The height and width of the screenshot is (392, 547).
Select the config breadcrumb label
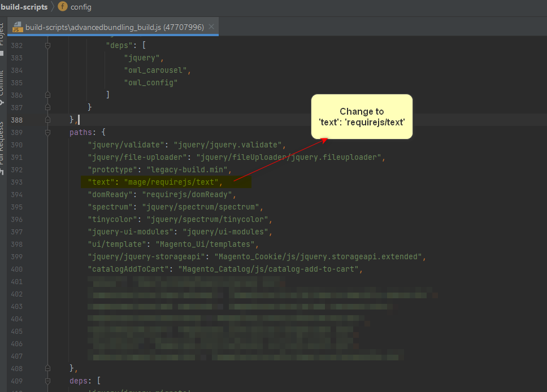[81, 7]
